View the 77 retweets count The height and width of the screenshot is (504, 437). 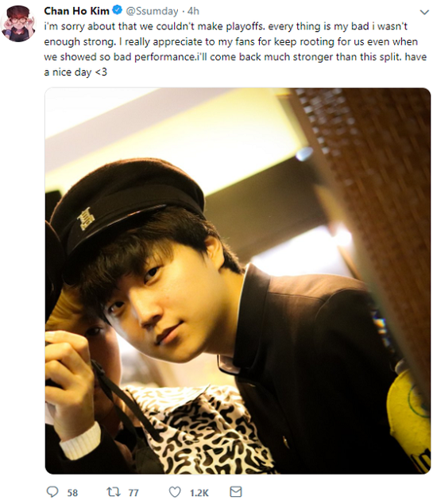tap(133, 493)
